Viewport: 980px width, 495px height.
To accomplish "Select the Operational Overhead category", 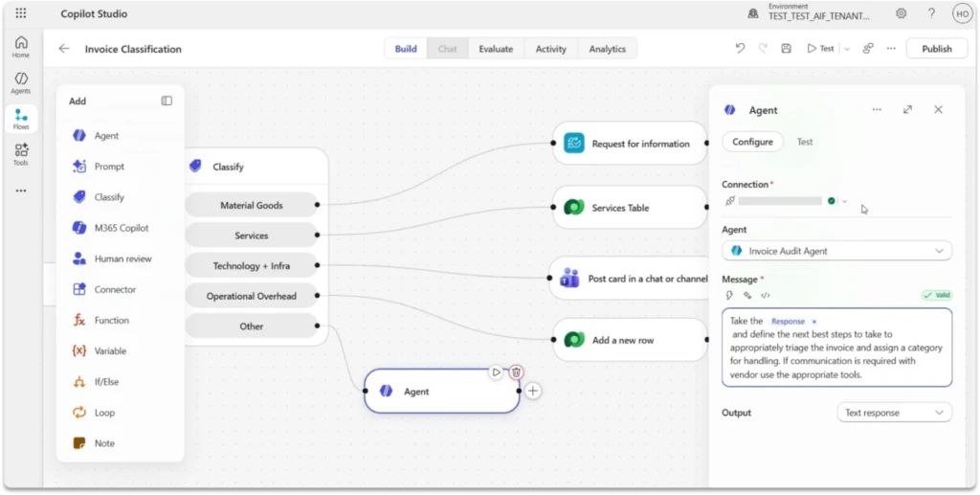I will point(252,296).
